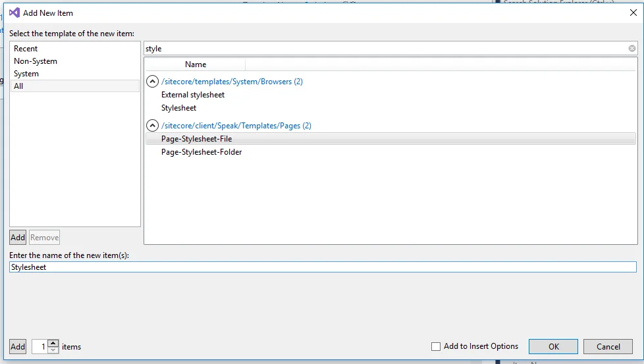Click the Name column header
Image resolution: width=644 pixels, height=364 pixels.
pyautogui.click(x=196, y=65)
